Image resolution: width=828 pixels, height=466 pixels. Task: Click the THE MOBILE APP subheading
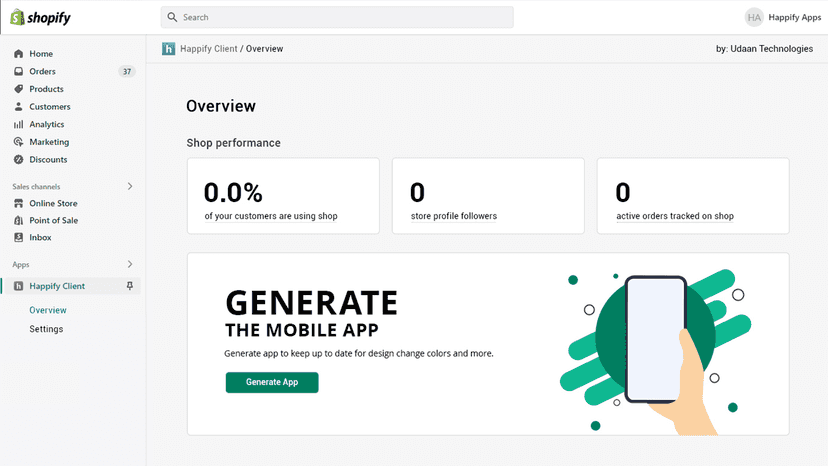(x=302, y=330)
